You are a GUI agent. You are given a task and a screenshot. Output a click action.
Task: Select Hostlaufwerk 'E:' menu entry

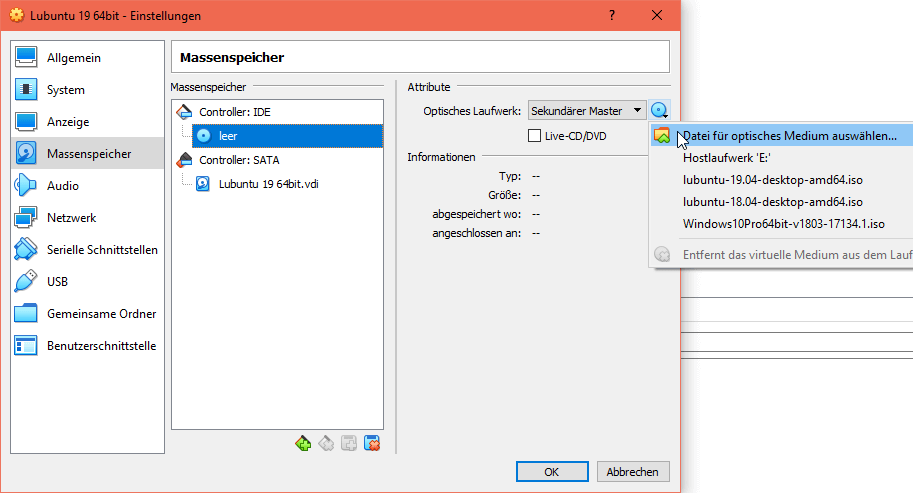(781, 158)
